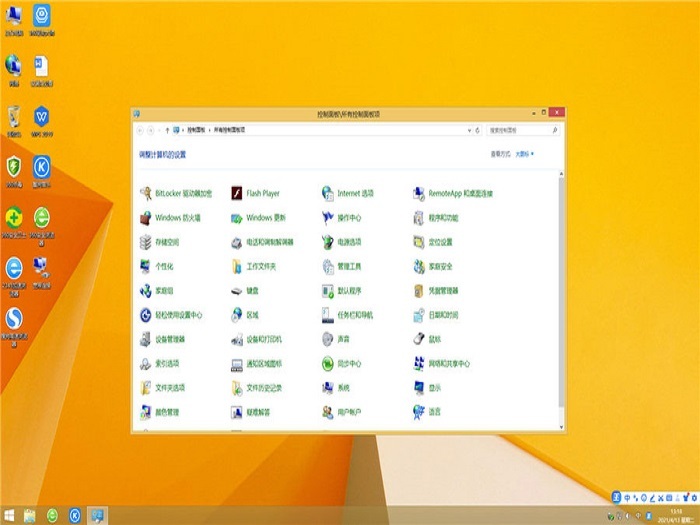Open 程序和功能
The width and height of the screenshot is (700, 525).
pos(442,217)
